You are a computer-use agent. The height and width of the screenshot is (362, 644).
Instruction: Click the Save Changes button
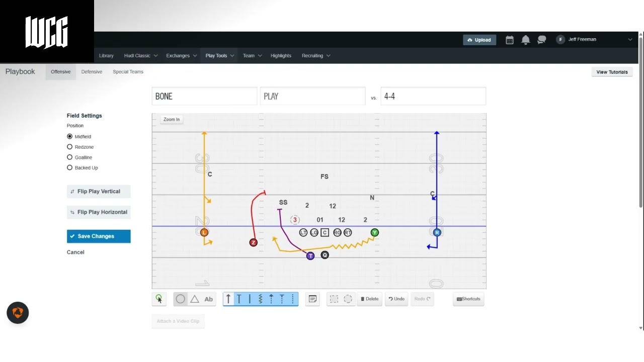99,236
